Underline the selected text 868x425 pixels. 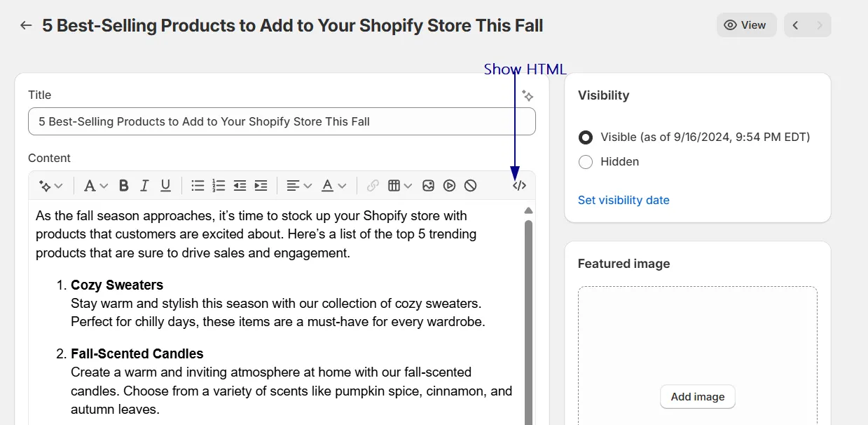165,186
